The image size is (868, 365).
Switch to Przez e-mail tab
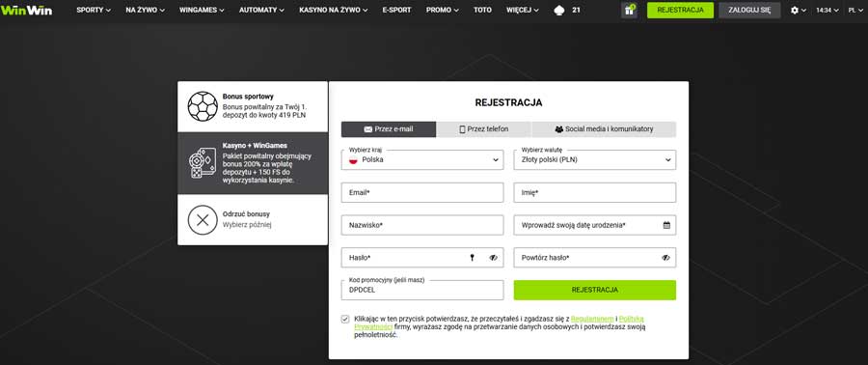pos(389,129)
